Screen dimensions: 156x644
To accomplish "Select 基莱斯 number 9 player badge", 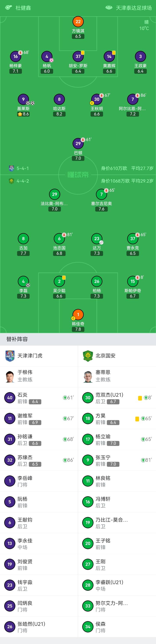I will (23, 99).
